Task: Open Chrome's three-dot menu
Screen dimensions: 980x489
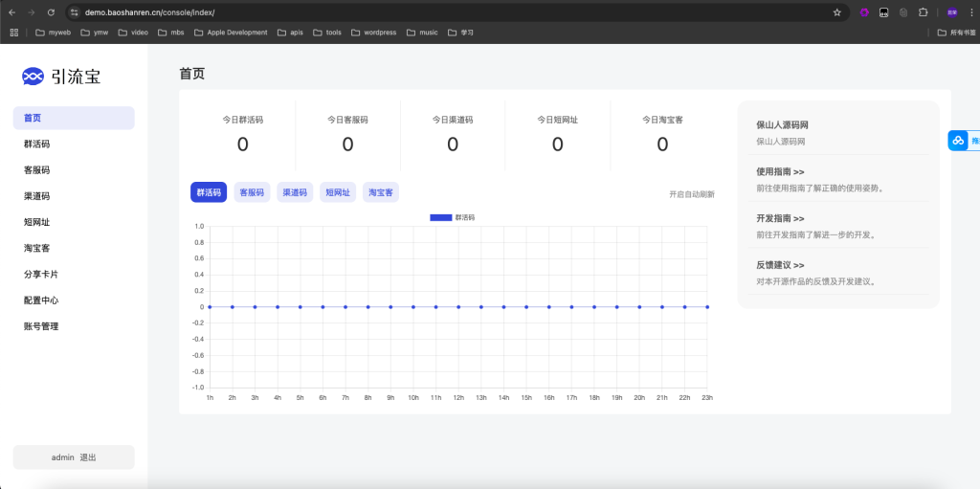Action: (x=970, y=11)
